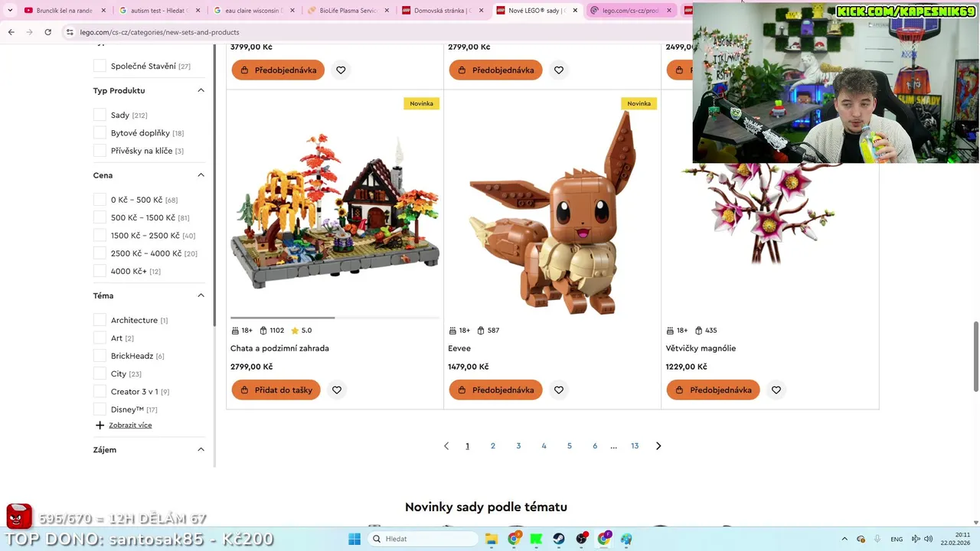Screen dimensions: 980x551
Task: Check the BrickHeadz theme filter
Action: (x=100, y=356)
